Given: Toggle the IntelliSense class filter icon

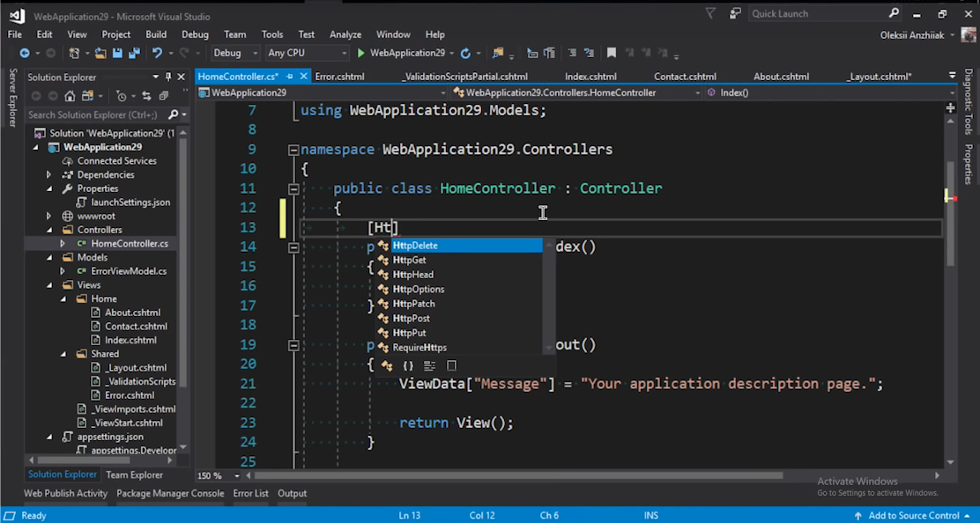Looking at the screenshot, I should click(387, 365).
